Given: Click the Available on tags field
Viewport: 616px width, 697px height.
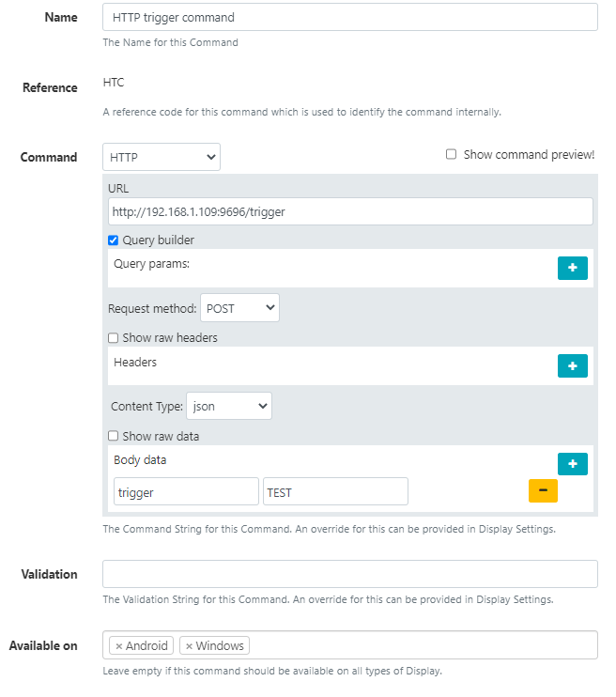Looking at the screenshot, I should click(423, 645).
